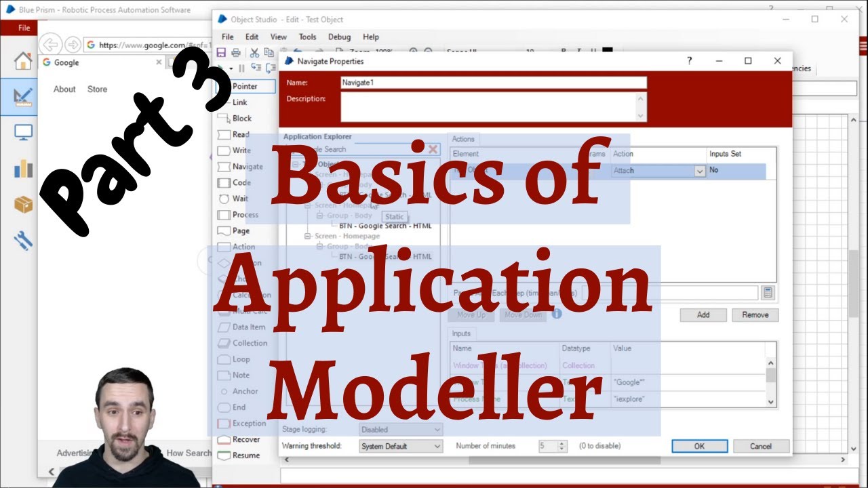Select the Block stage tool
This screenshot has width=868, height=488.
234,118
